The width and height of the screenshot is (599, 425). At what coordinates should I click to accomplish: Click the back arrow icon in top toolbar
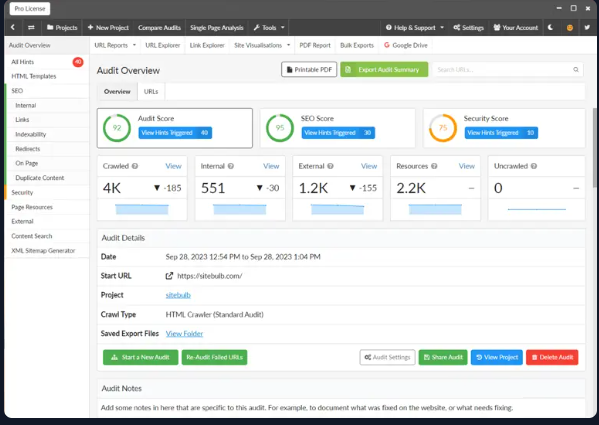pyautogui.click(x=13, y=27)
